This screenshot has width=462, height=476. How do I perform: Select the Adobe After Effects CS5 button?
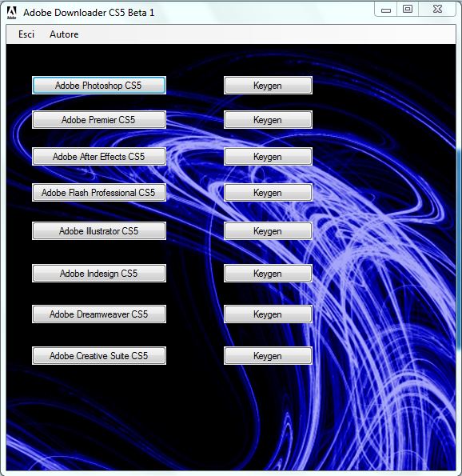(x=99, y=157)
